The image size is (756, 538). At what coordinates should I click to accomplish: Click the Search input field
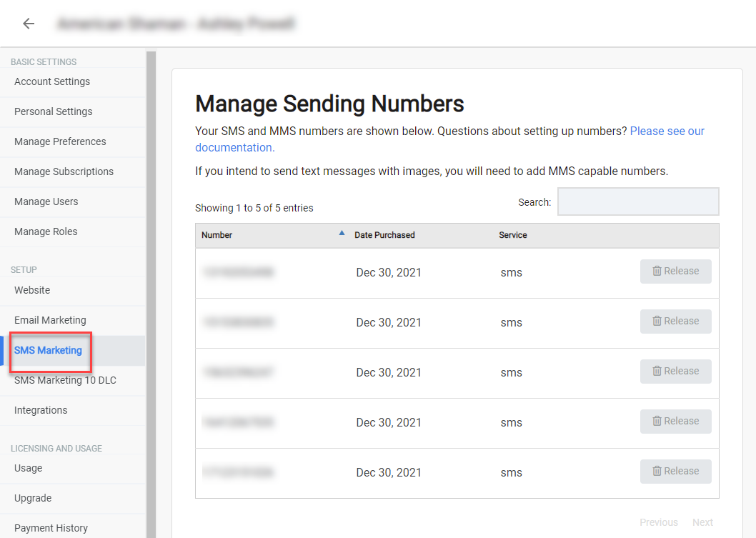pyautogui.click(x=638, y=201)
